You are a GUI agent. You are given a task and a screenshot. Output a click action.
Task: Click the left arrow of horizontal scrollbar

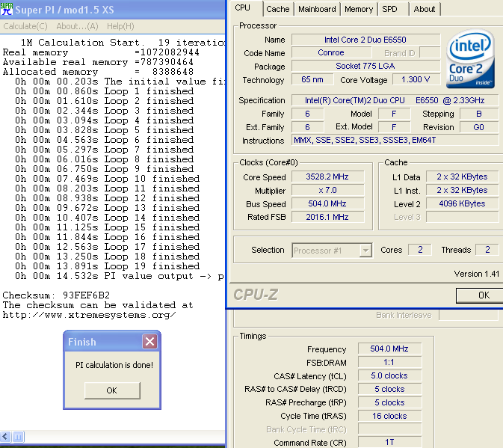point(5,437)
